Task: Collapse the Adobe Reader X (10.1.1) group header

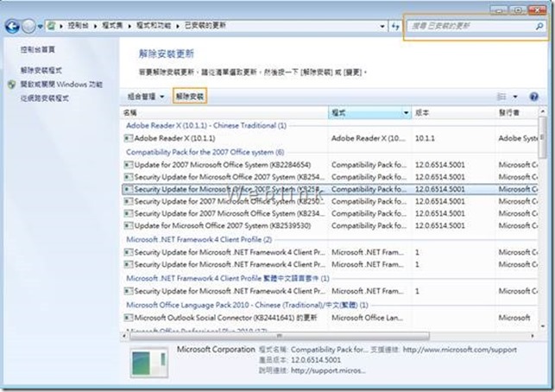Action: [206, 126]
